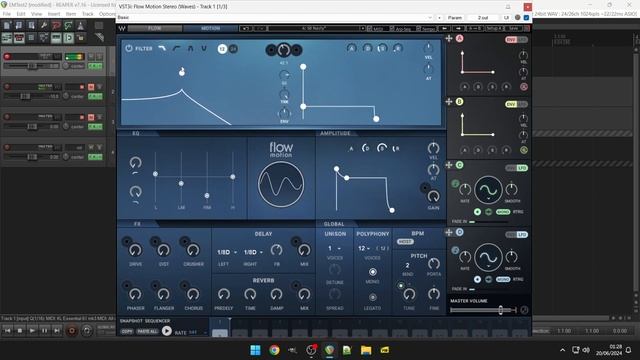Open the Track menu in REAPER
The height and width of the screenshot is (360, 640).
(88, 14)
